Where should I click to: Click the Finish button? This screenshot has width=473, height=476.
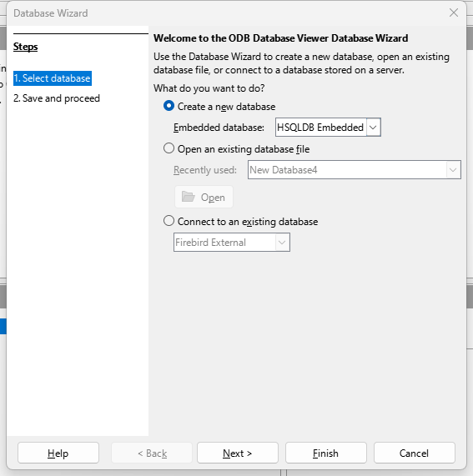pyautogui.click(x=325, y=453)
